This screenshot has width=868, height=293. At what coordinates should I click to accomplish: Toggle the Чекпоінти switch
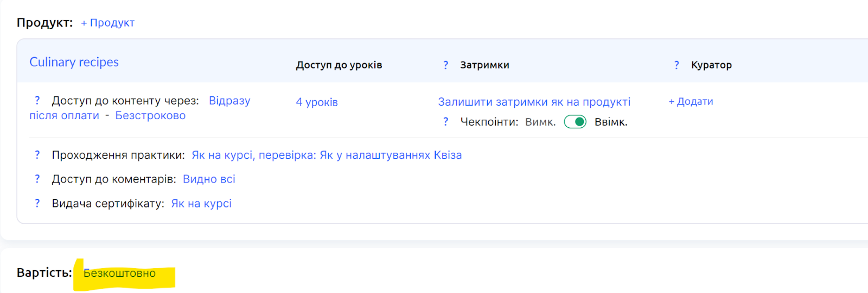coord(575,122)
